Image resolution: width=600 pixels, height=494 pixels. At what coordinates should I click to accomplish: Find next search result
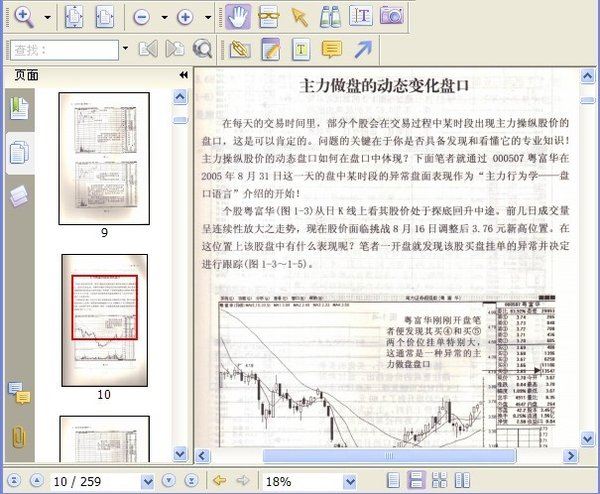point(174,49)
